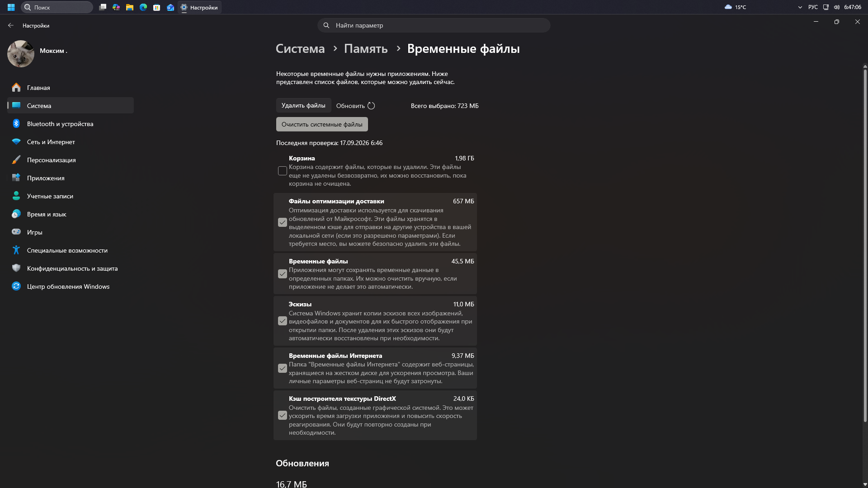Open Microsoft Store from the taskbar

coord(157,7)
